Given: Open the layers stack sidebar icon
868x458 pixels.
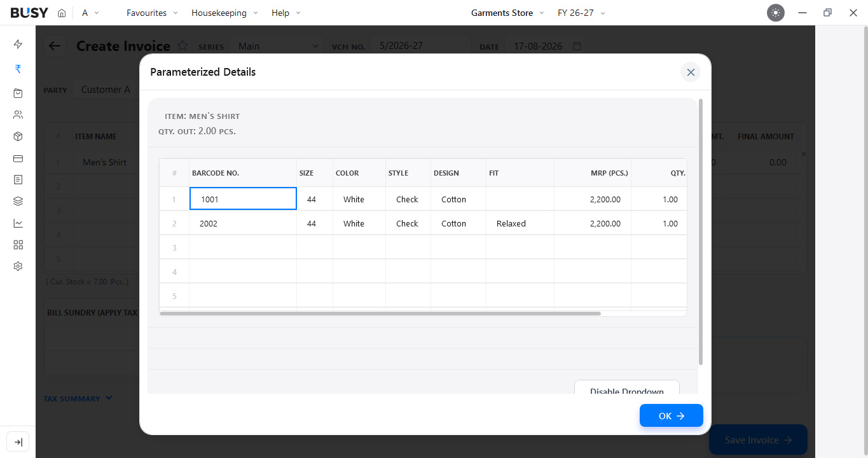Looking at the screenshot, I should point(18,202).
